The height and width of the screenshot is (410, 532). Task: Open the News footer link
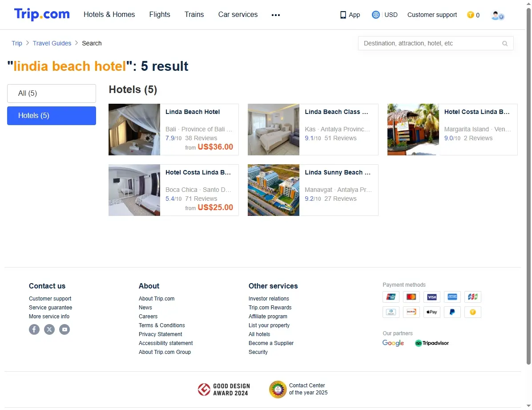pos(145,308)
